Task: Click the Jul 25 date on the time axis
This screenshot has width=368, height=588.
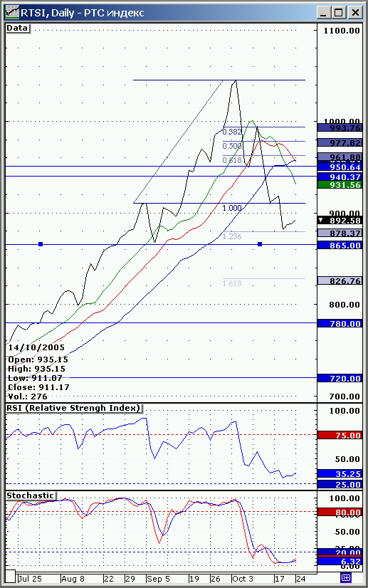Action: 31,579
